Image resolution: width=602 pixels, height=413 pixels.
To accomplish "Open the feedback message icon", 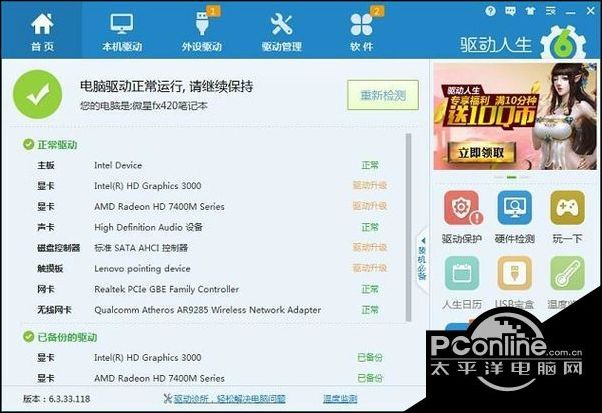I will [x=510, y=11].
